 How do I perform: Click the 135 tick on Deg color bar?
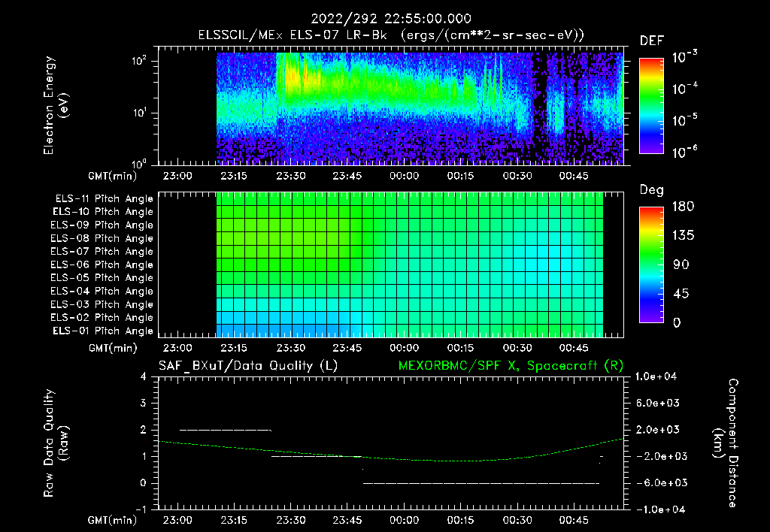point(684,236)
